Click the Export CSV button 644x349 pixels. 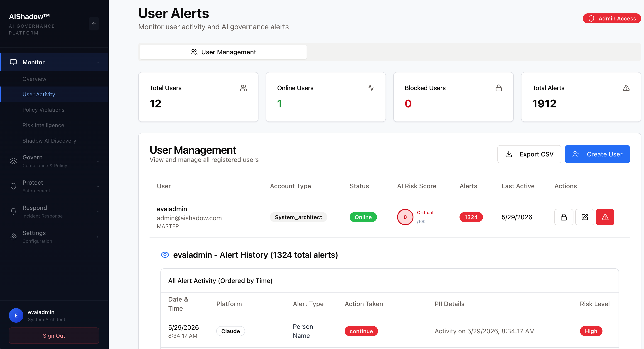(x=529, y=154)
